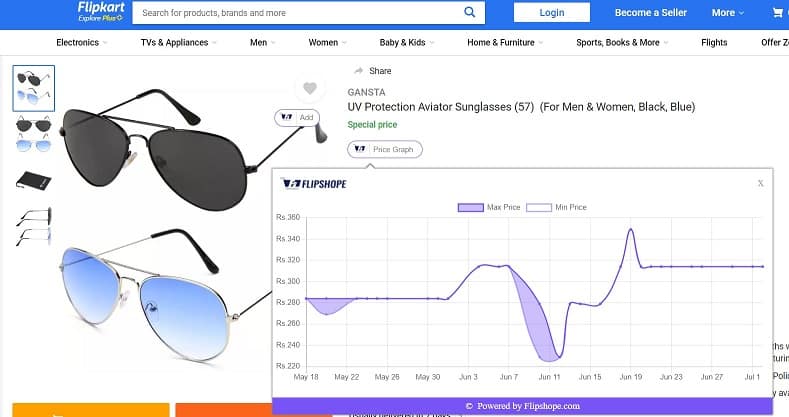Expand the More dropdown in header
The width and height of the screenshot is (789, 417).
[727, 13]
